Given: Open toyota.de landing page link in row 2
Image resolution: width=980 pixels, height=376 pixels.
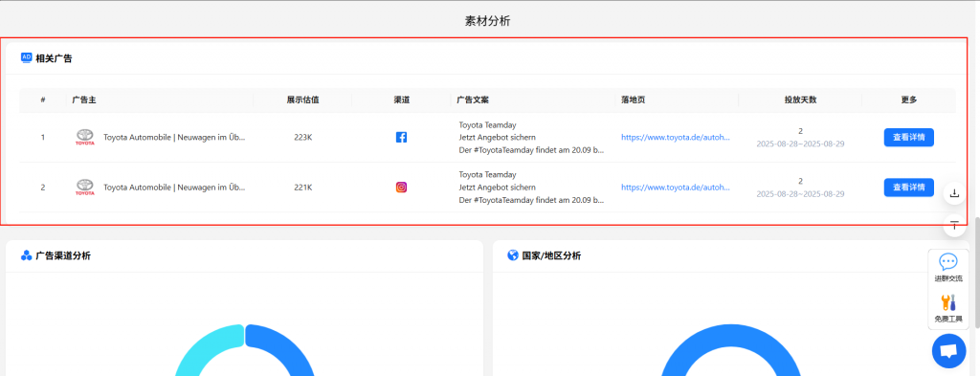Looking at the screenshot, I should (x=675, y=187).
